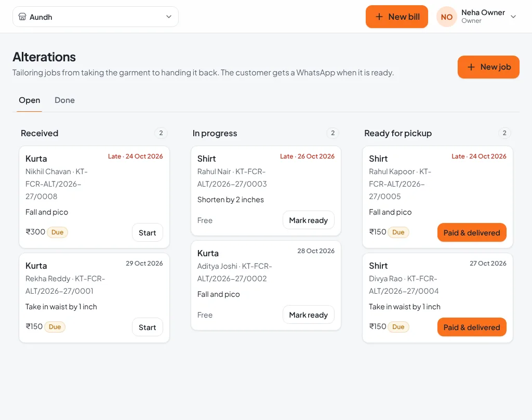Click the 'Ready for pickup' column heading
532x420 pixels.
397,133
